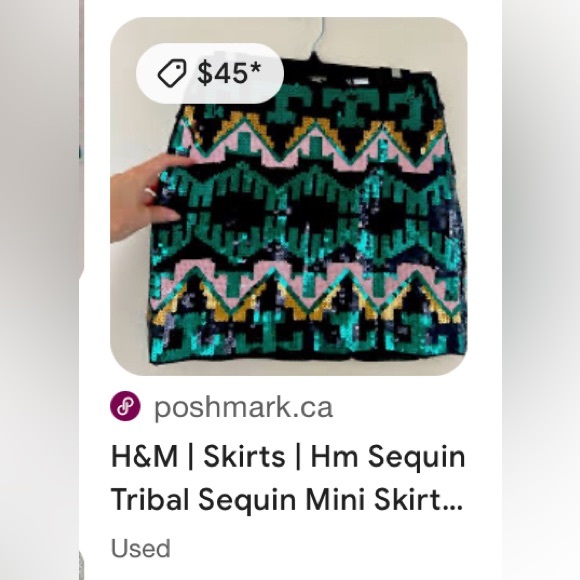Visit the poshmark.ca source link

[243, 407]
